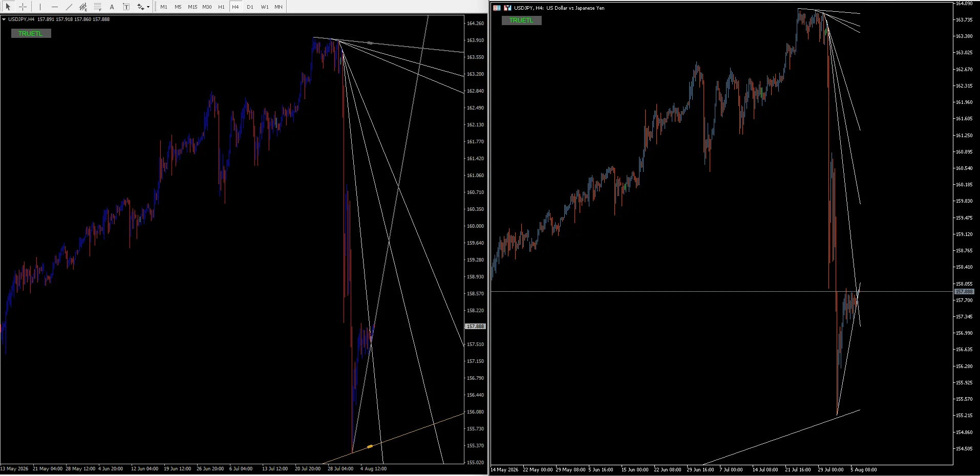Choose the horizontal line tool
The width and height of the screenshot is (980, 476).
pos(54,7)
